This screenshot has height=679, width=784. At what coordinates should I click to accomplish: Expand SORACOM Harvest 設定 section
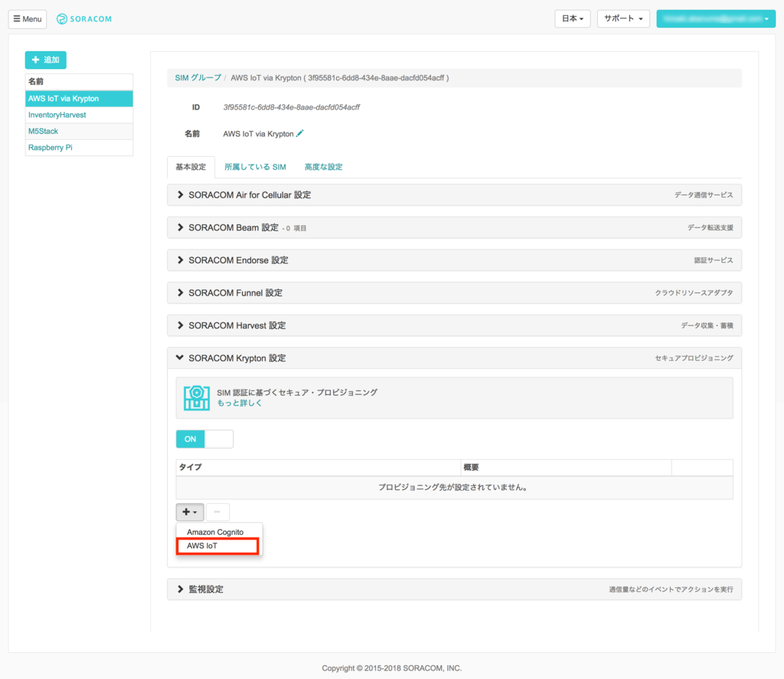pos(454,325)
